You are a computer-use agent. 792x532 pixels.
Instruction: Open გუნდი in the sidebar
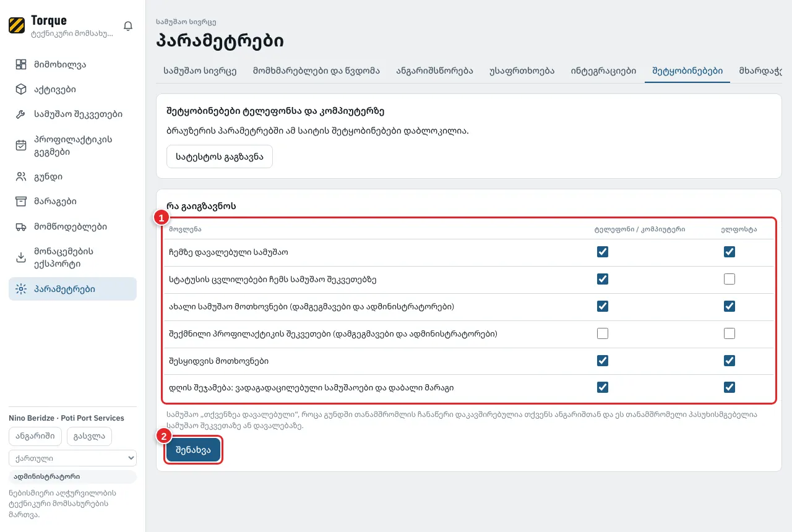pos(72,177)
